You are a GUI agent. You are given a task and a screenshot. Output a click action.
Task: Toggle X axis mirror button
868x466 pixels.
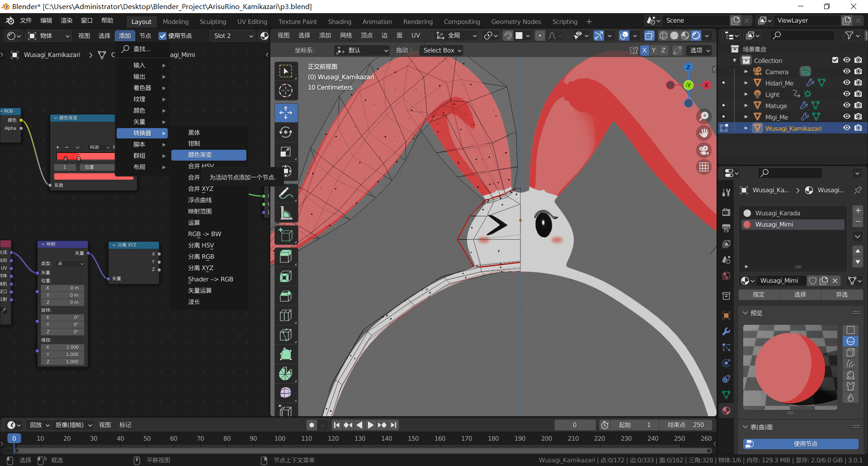pos(645,50)
